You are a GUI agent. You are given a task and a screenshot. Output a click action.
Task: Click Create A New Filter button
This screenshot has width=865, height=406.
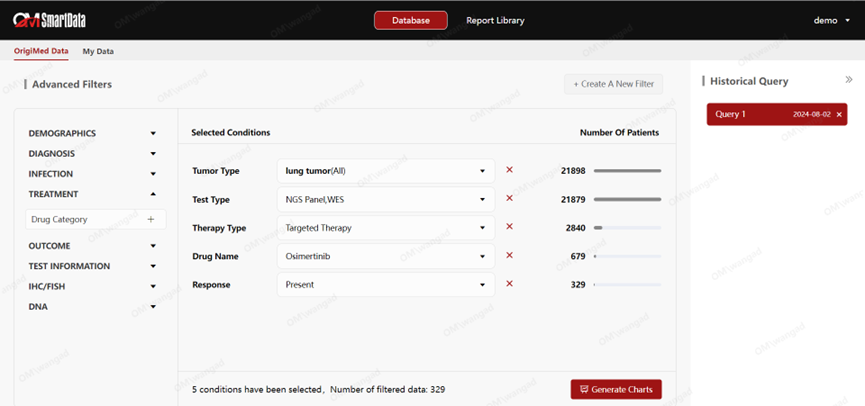[x=613, y=84]
